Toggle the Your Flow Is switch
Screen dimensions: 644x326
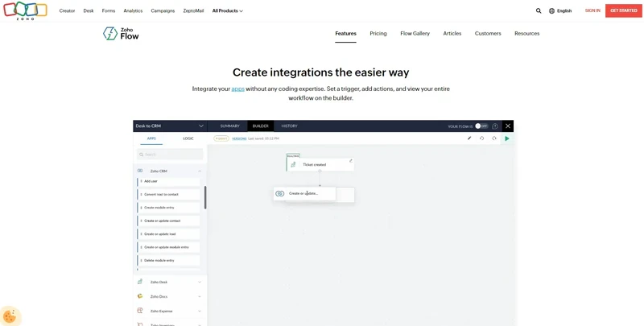[x=481, y=126]
